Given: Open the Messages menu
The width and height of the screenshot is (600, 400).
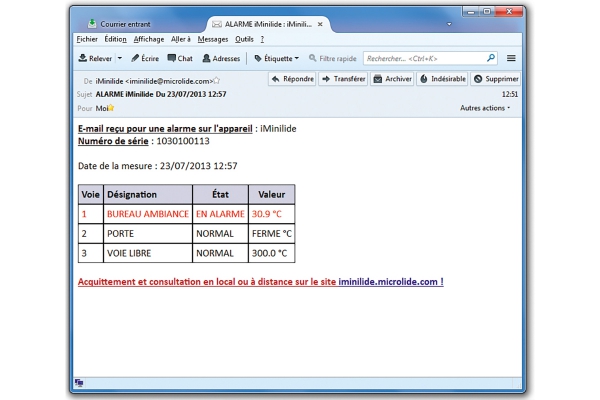Looking at the screenshot, I should point(213,39).
